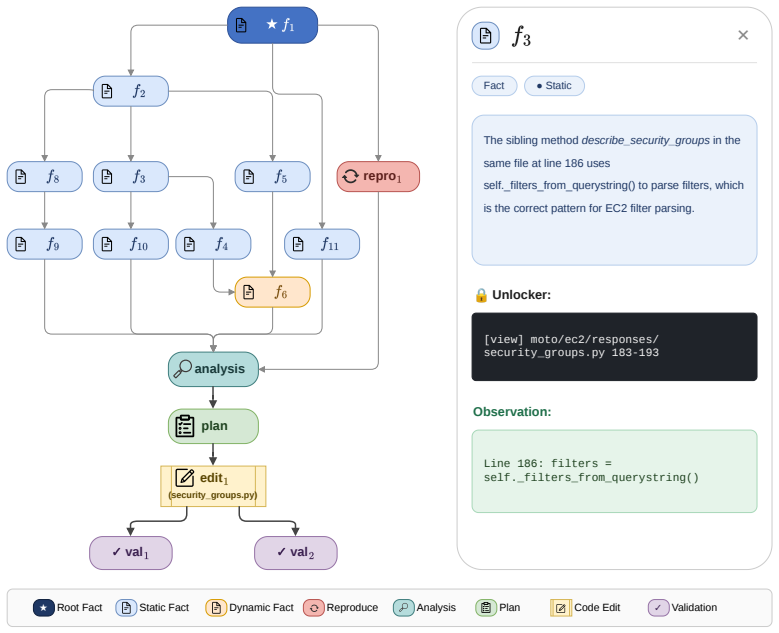
Task: Open the analysis magnifier node
Action: [x=213, y=369]
